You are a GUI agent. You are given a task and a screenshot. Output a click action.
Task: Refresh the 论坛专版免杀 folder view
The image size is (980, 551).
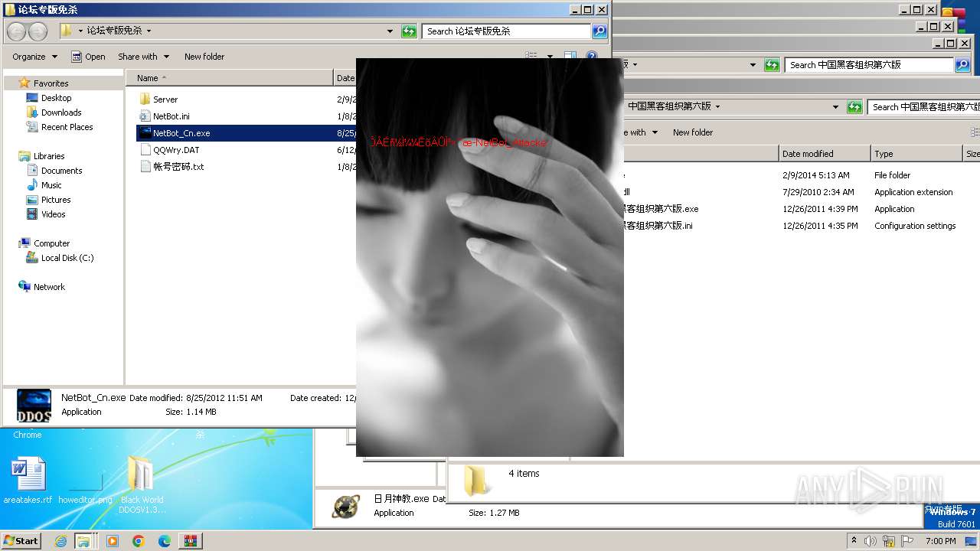click(x=410, y=31)
